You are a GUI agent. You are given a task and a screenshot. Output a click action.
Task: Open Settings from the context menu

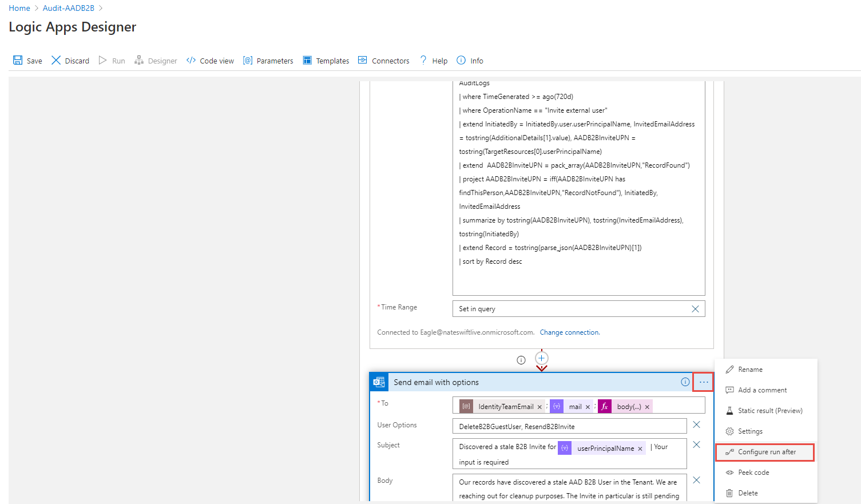[766, 431]
